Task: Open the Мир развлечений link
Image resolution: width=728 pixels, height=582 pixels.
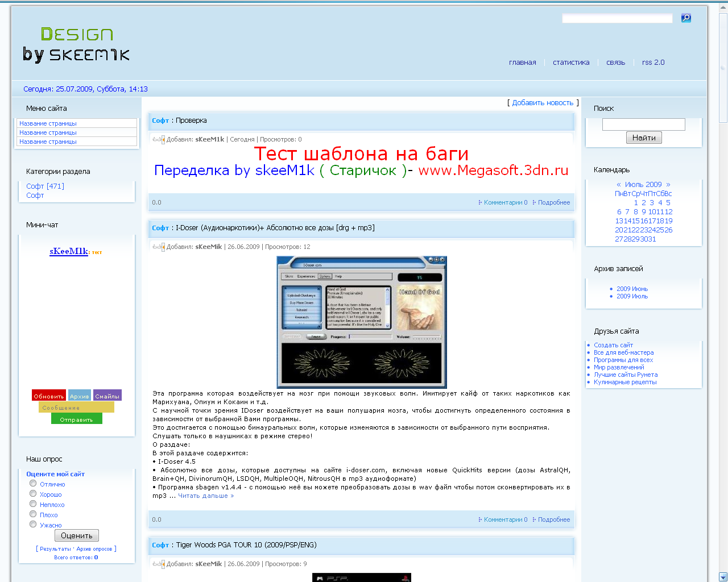Action: pyautogui.click(x=619, y=367)
